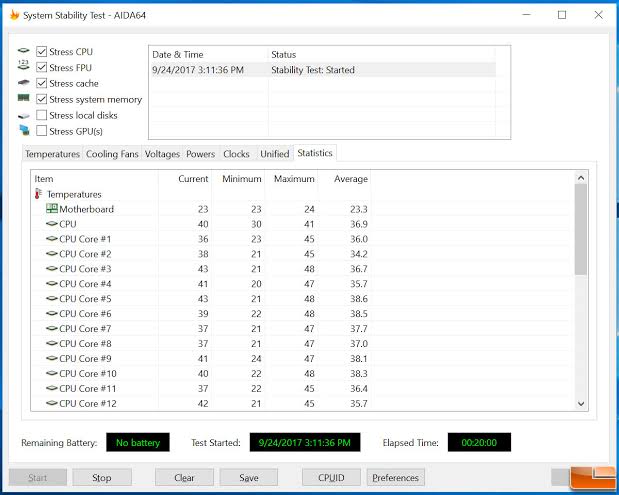Click the Motherboard average value 23.3
This screenshot has width=619, height=495.
point(358,209)
